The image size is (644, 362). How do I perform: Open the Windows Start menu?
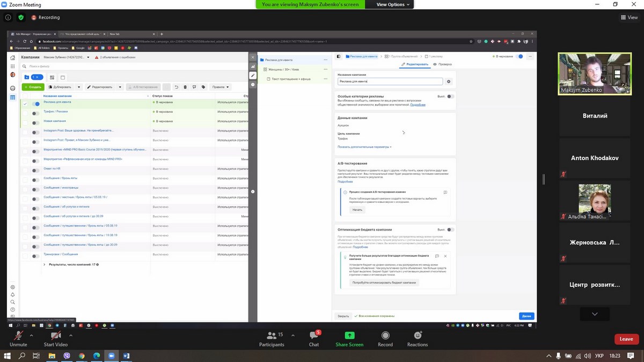pyautogui.click(x=7, y=356)
